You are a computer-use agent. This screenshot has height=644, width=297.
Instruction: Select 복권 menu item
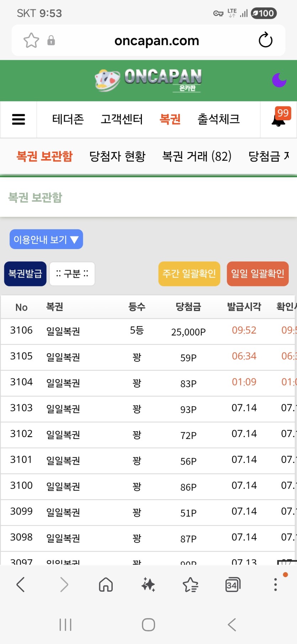(x=170, y=119)
